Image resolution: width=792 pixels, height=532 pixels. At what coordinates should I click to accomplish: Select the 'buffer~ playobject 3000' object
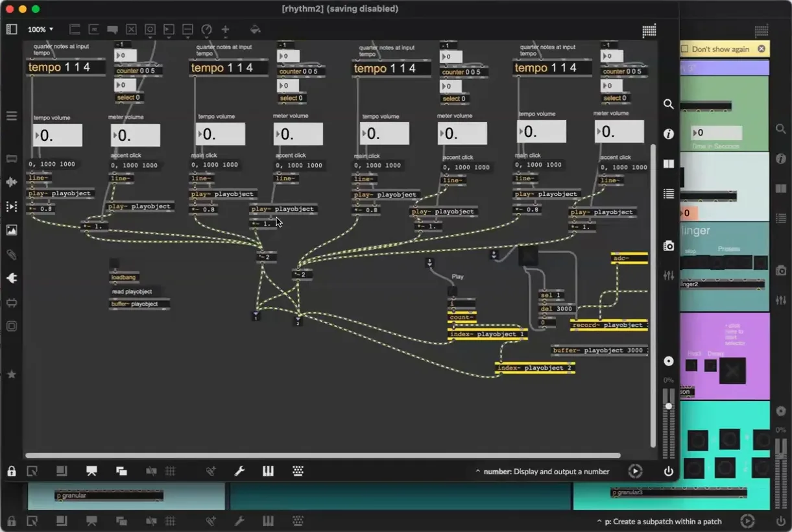coord(599,350)
